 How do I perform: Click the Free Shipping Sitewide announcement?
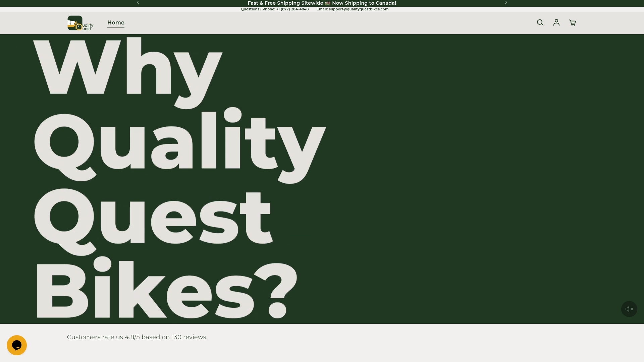point(322,3)
